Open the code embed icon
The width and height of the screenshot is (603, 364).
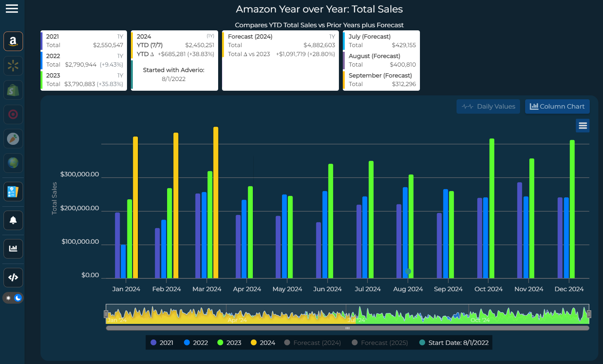[13, 278]
